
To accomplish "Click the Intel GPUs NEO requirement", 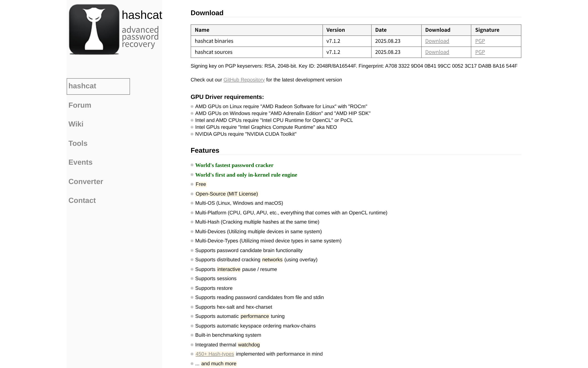I will pyautogui.click(x=266, y=127).
